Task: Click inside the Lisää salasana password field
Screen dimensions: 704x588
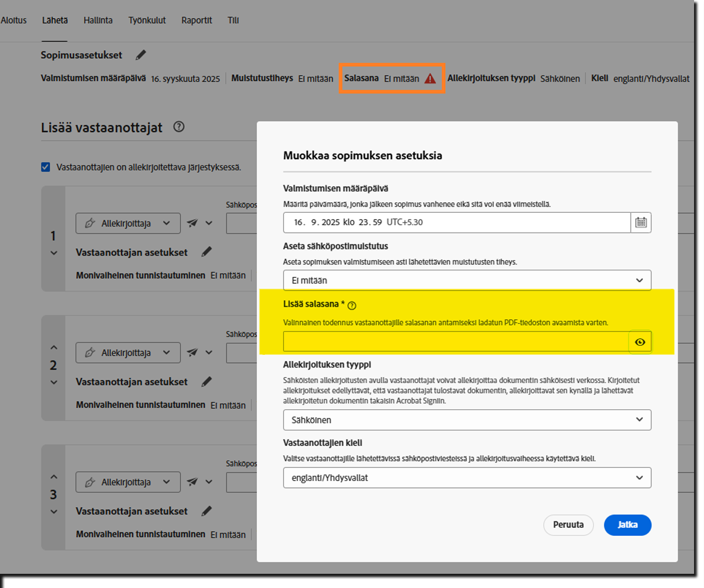Action: pyautogui.click(x=449, y=342)
